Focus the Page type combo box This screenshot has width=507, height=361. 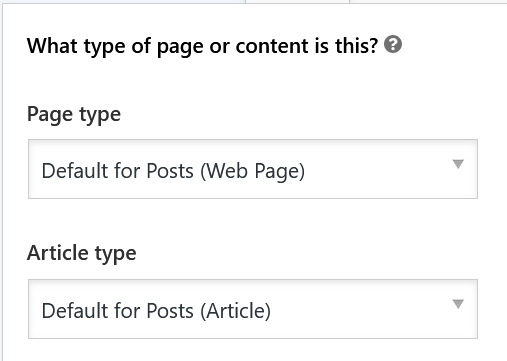(x=253, y=169)
